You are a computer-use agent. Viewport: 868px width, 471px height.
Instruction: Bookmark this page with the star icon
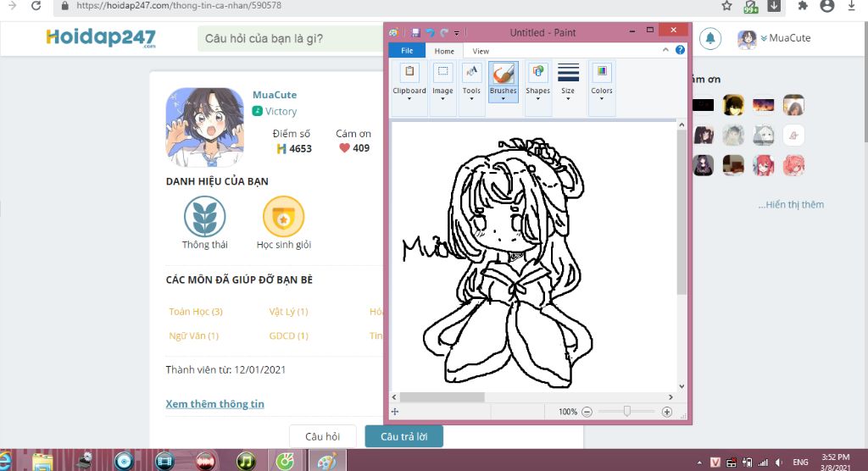point(726,6)
